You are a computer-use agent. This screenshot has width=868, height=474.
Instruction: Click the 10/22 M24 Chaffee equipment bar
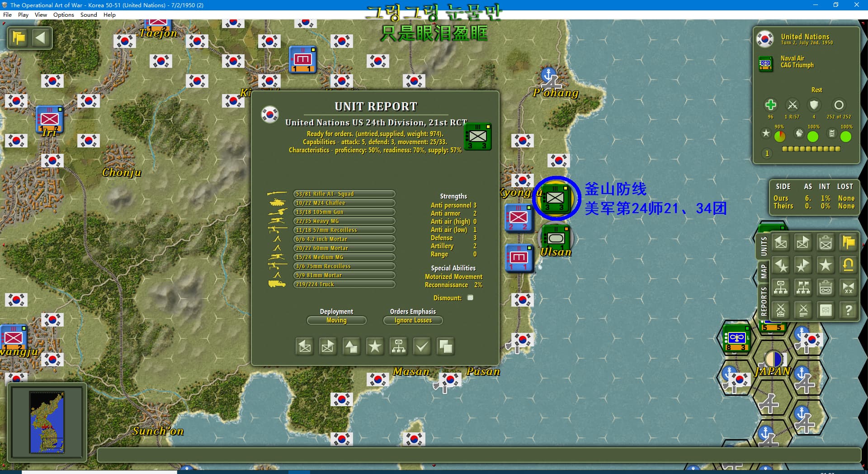[x=344, y=203]
